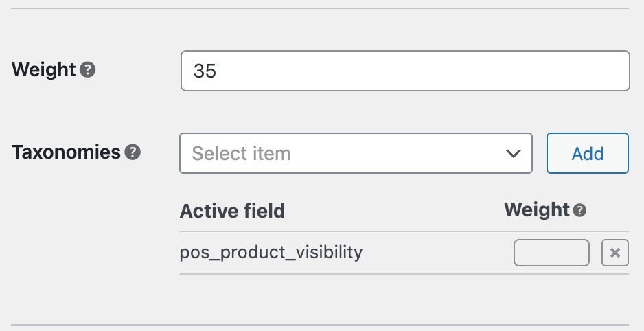
Task: Open the Select item taxonomy dropdown
Action: coord(356,153)
